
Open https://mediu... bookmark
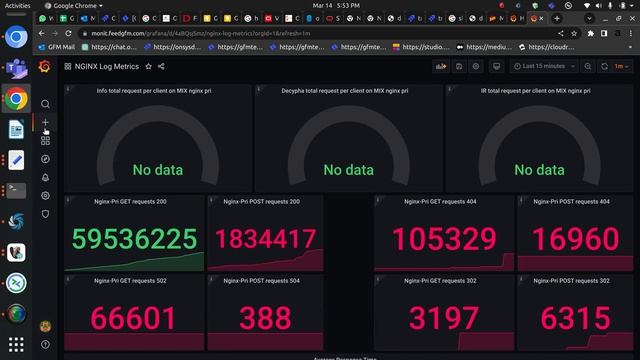(484, 47)
